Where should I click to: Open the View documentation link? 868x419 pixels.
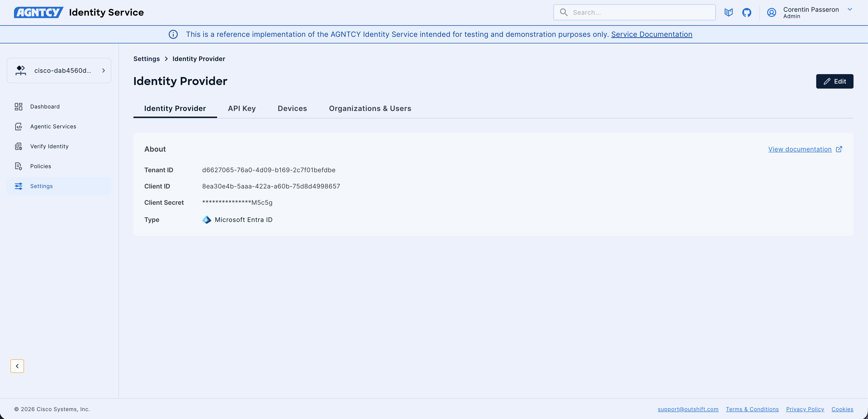[800, 149]
